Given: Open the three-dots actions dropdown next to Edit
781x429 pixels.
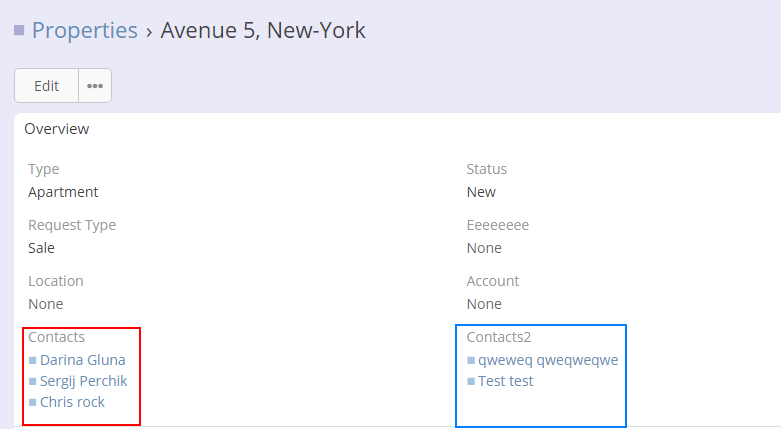Looking at the screenshot, I should 95,86.
